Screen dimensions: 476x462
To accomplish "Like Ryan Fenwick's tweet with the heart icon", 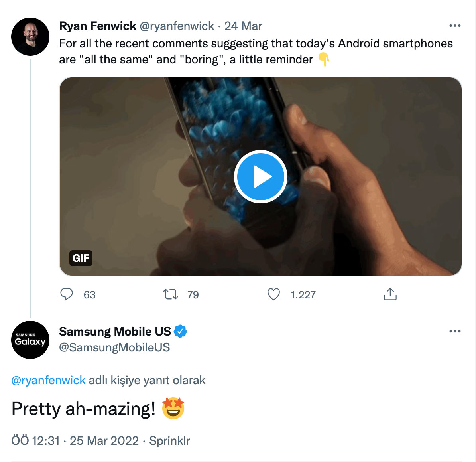I will pos(273,294).
